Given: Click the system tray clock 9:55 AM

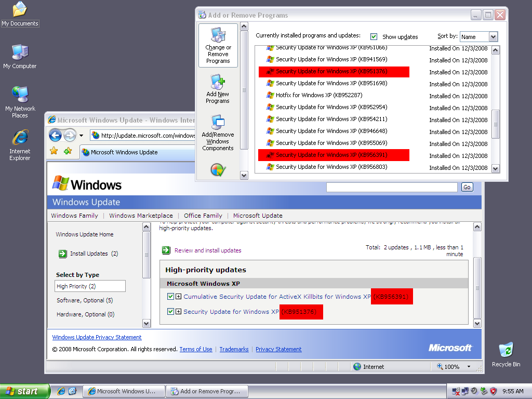Looking at the screenshot, I should click(x=513, y=391).
